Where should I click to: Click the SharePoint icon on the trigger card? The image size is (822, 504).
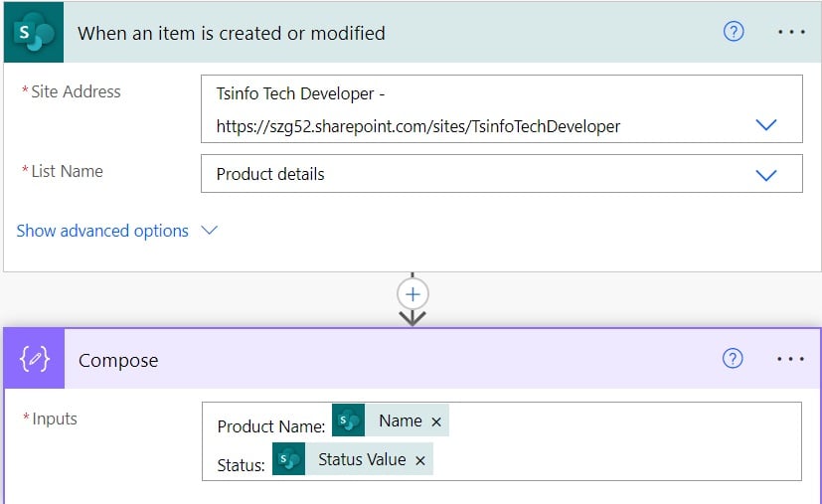point(34,32)
